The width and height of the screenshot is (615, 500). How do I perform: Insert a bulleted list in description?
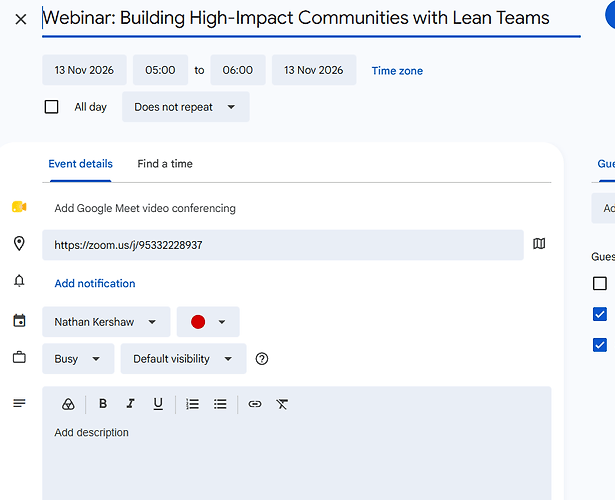point(220,404)
